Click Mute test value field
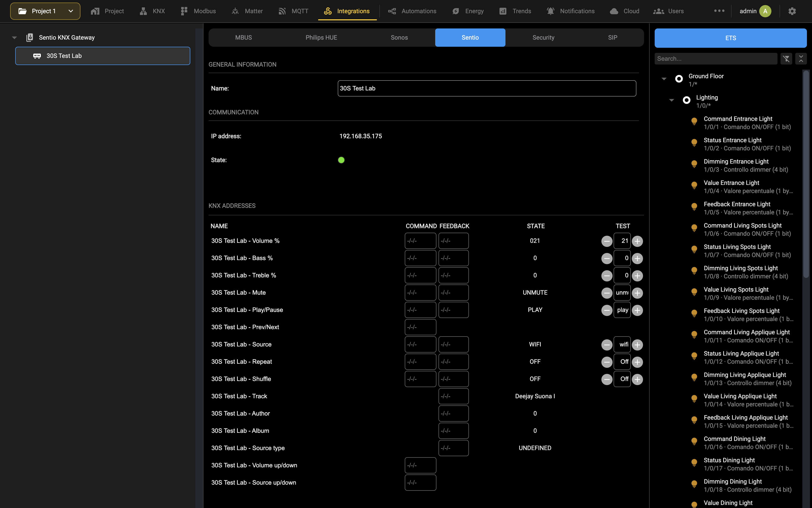This screenshot has width=812, height=508. pyautogui.click(x=622, y=293)
